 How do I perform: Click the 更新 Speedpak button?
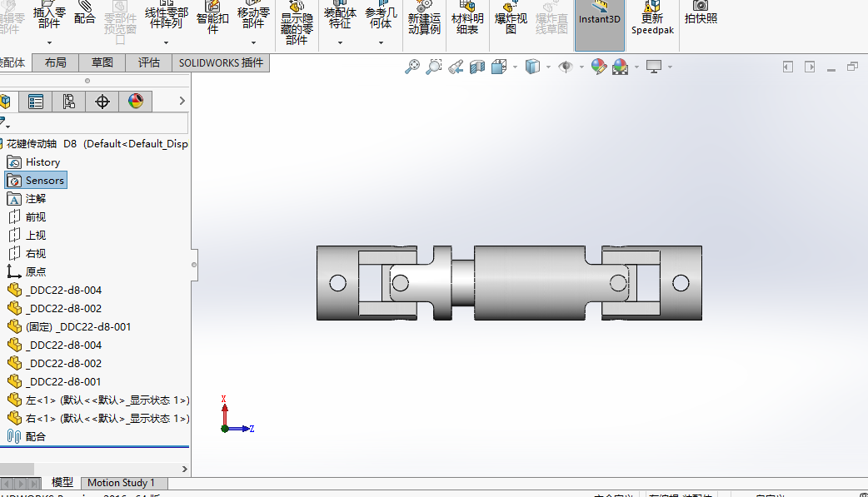click(652, 19)
